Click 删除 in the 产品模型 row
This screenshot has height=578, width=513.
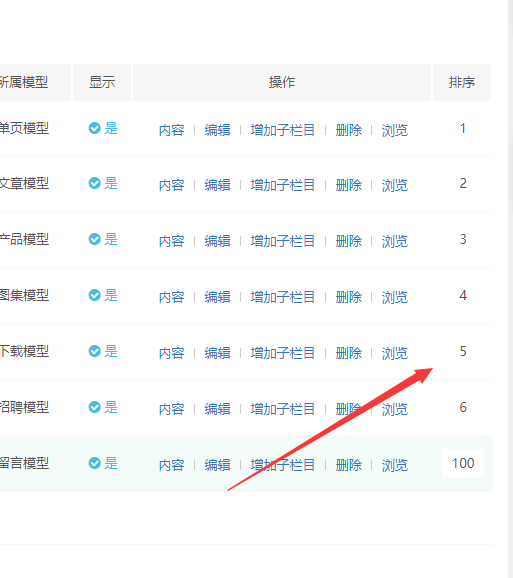click(349, 241)
